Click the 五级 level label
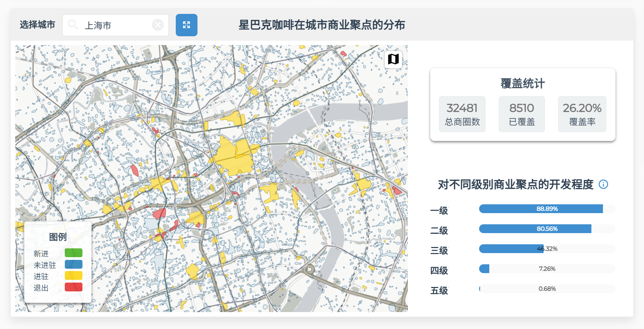This screenshot has width=644, height=329. [x=439, y=290]
